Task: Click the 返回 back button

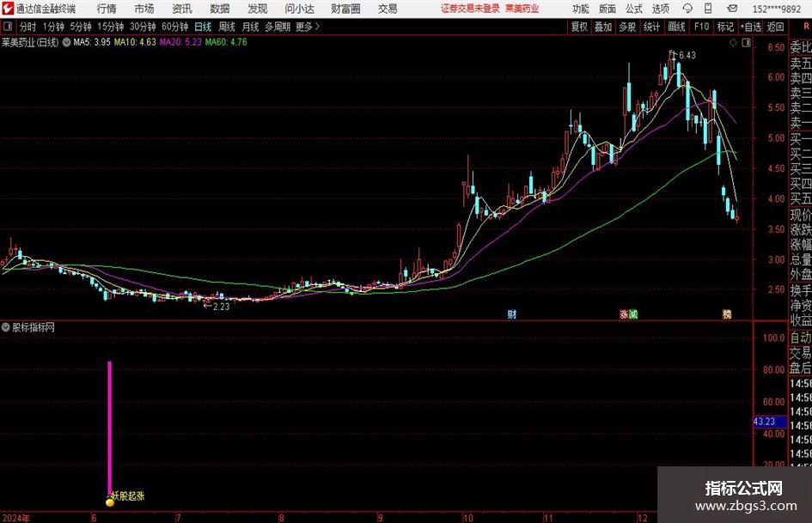Action: point(775,27)
